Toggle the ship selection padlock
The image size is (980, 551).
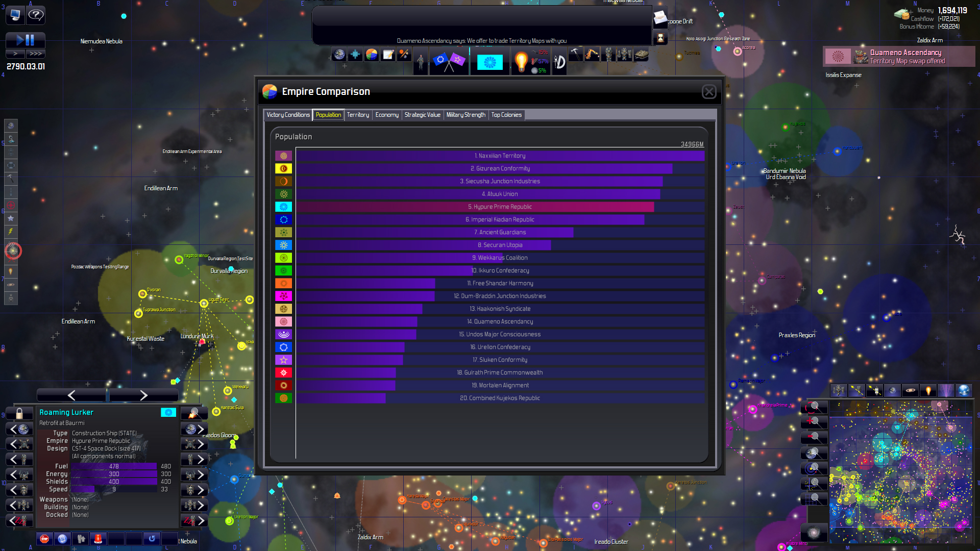[19, 413]
